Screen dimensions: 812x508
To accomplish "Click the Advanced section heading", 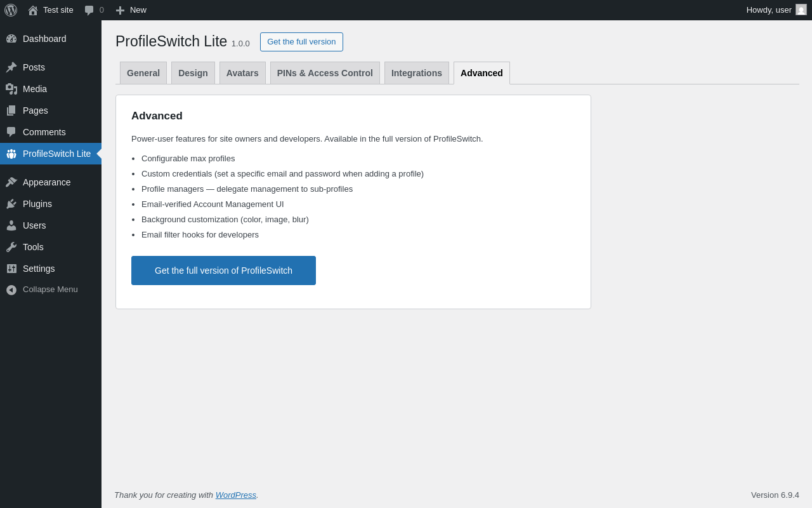I will (x=157, y=116).
